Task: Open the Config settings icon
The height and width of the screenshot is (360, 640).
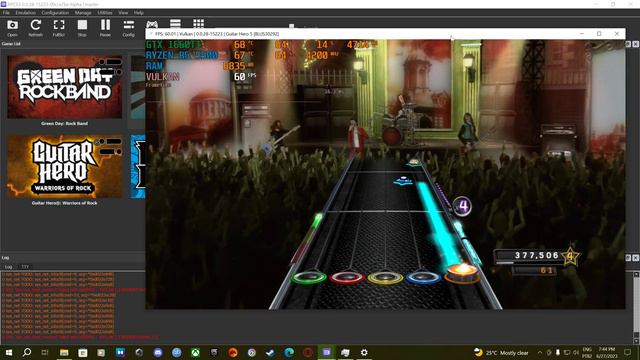Action: pos(129,28)
